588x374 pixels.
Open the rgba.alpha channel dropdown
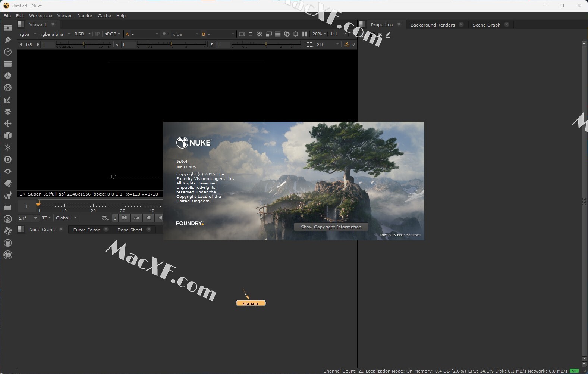point(55,34)
